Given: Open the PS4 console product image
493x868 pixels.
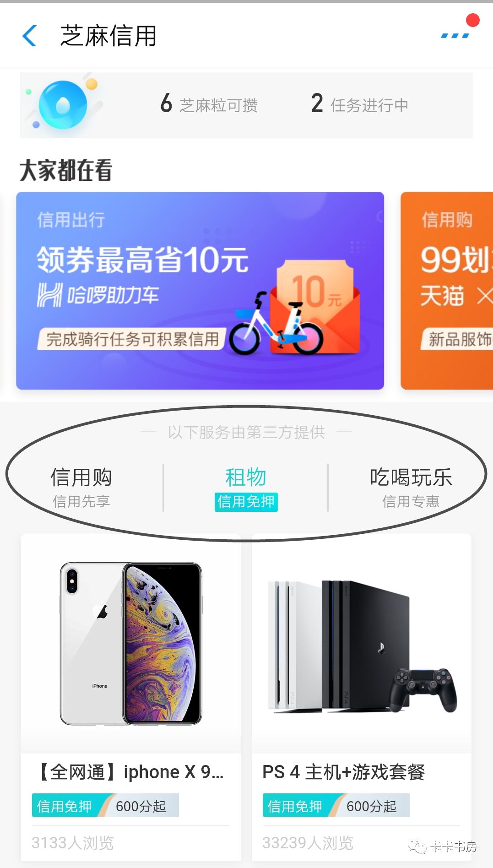Looking at the screenshot, I should [362, 646].
